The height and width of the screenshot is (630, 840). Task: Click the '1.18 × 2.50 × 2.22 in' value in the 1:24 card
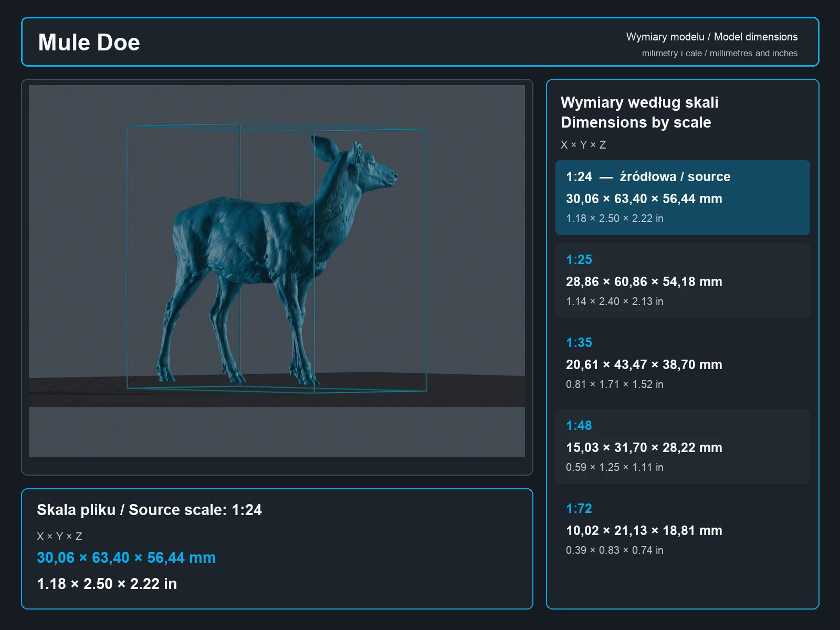[614, 218]
